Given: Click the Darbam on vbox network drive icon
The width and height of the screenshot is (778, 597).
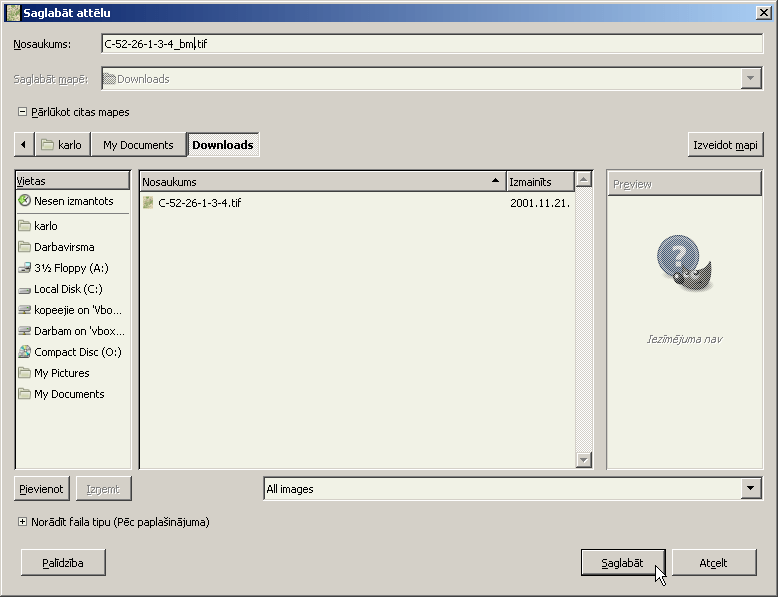Looking at the screenshot, I should pos(24,331).
